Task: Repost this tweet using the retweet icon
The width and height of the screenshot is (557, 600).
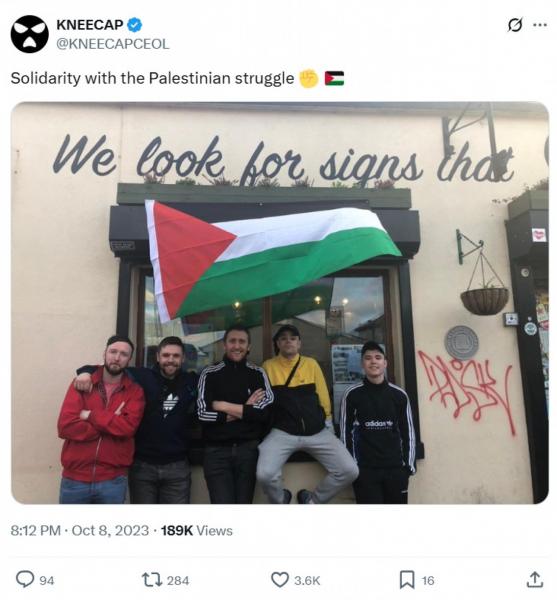Action: click(152, 580)
